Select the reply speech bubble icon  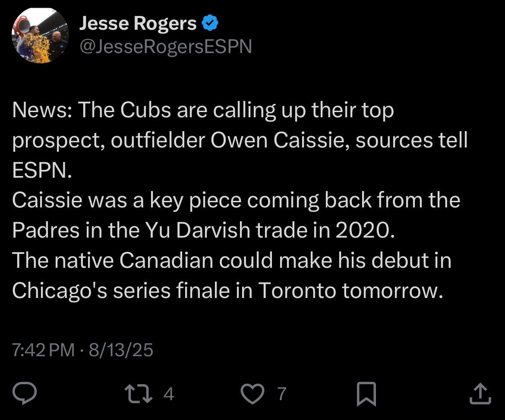point(25,392)
